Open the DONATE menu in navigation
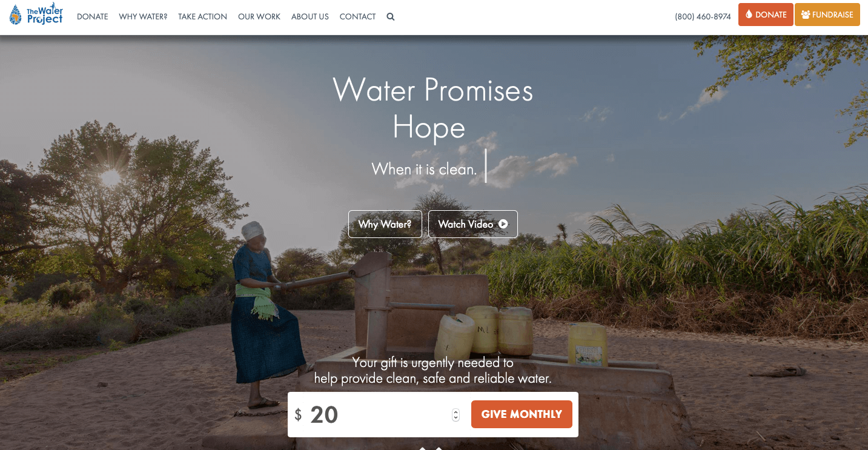The height and width of the screenshot is (450, 868). click(92, 17)
